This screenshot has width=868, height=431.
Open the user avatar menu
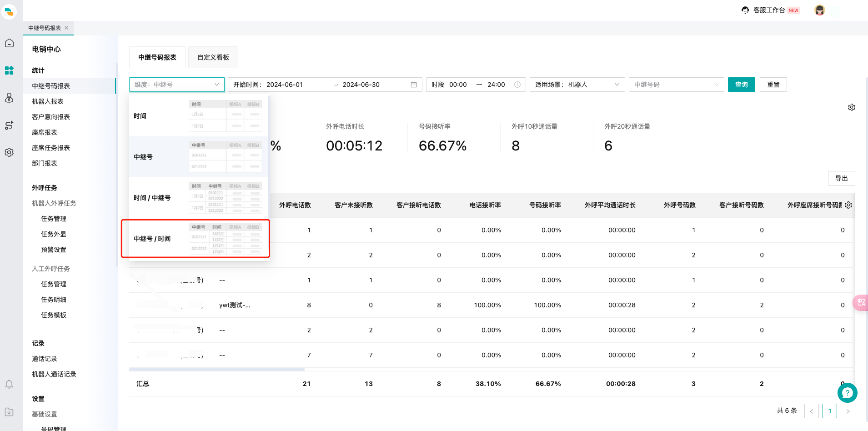[x=820, y=10]
